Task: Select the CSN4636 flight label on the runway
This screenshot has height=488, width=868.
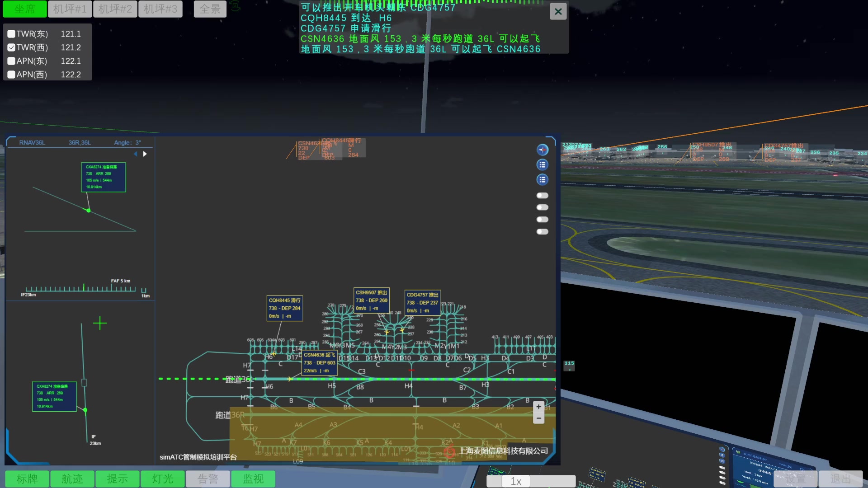Action: coord(319,363)
